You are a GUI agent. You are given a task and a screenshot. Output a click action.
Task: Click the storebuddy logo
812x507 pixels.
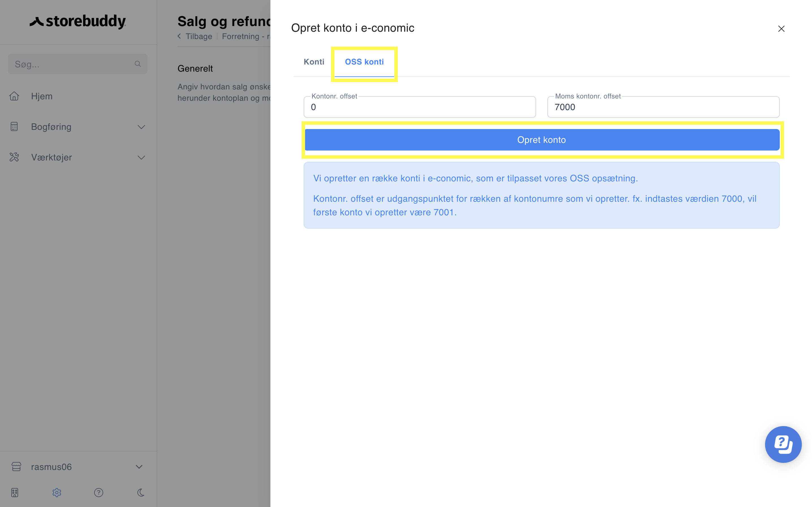[78, 22]
